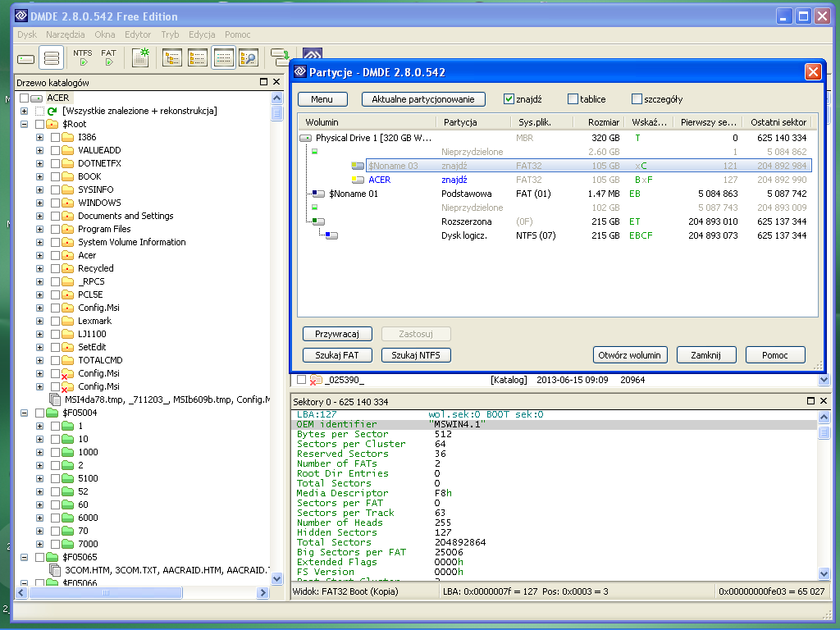Click the horizontal scrollbar thumb in directory tree
Image resolution: width=840 pixels, height=630 pixels.
tap(106, 592)
